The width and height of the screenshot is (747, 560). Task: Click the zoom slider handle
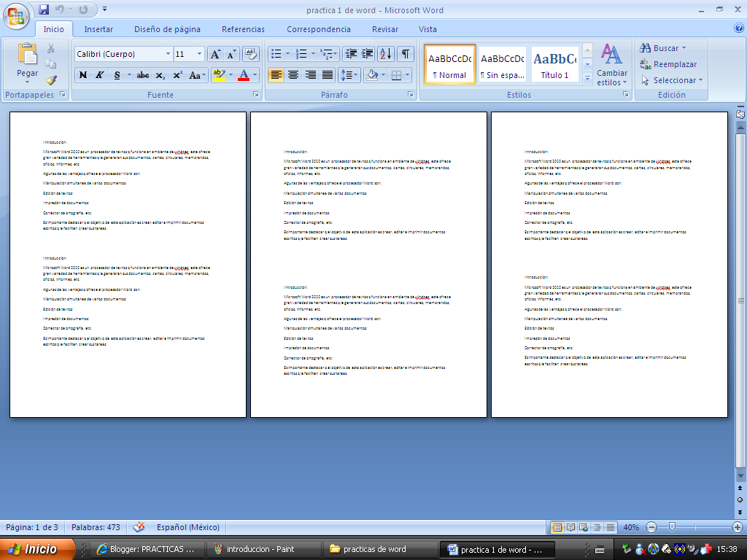(672, 526)
